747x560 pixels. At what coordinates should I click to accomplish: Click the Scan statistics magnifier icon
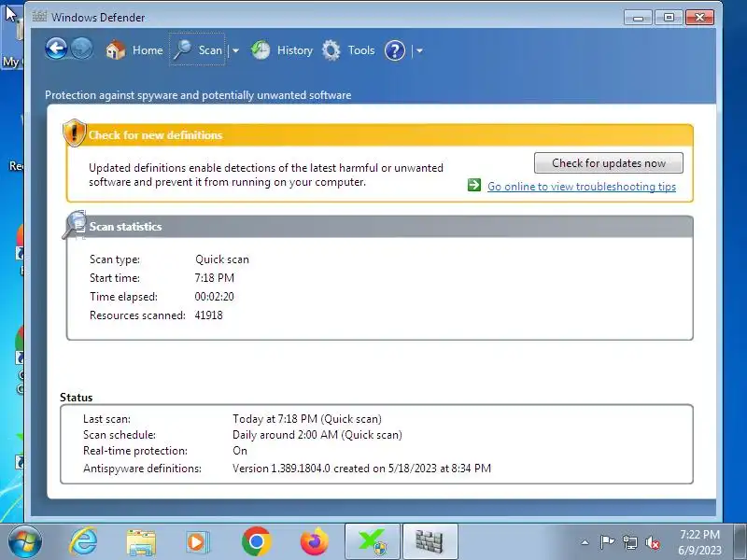75,224
